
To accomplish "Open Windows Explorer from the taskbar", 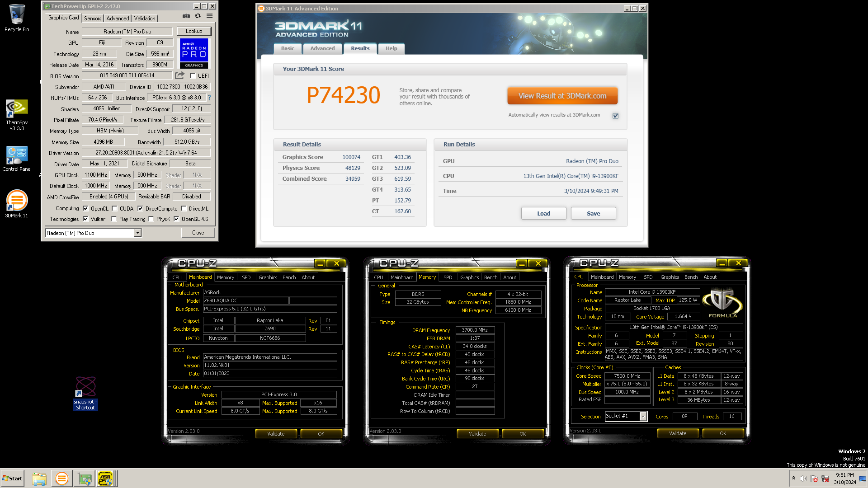I will point(39,479).
